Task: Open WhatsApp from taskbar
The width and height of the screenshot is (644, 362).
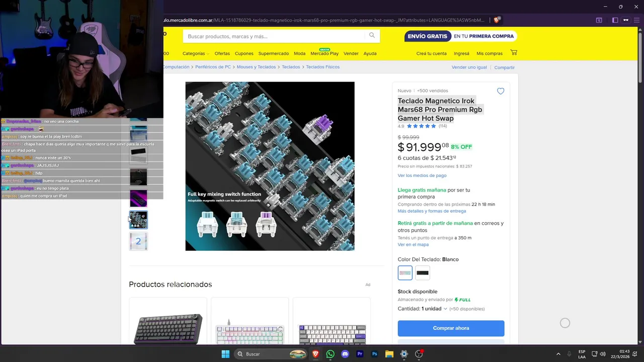Action: 330,354
